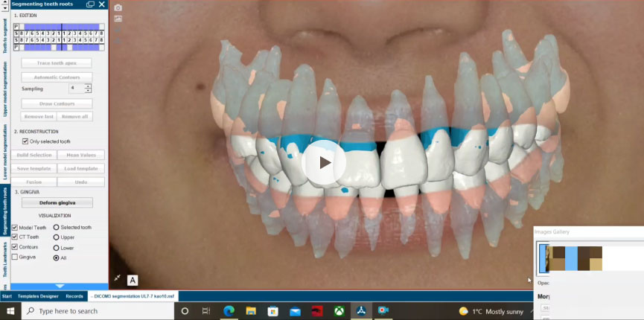
Task: Select the first thumbnail in Images Gallery
Action: coord(543,258)
